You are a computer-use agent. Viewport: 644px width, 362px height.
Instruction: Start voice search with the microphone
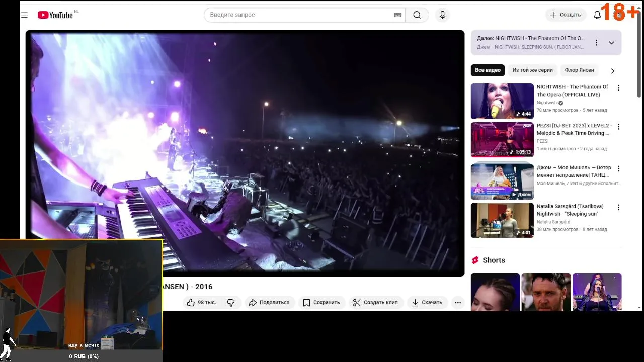442,15
